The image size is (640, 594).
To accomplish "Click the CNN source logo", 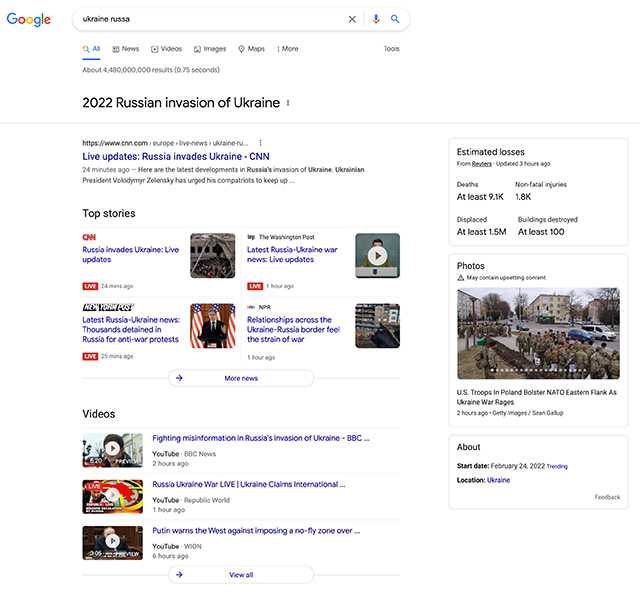I will coord(89,237).
